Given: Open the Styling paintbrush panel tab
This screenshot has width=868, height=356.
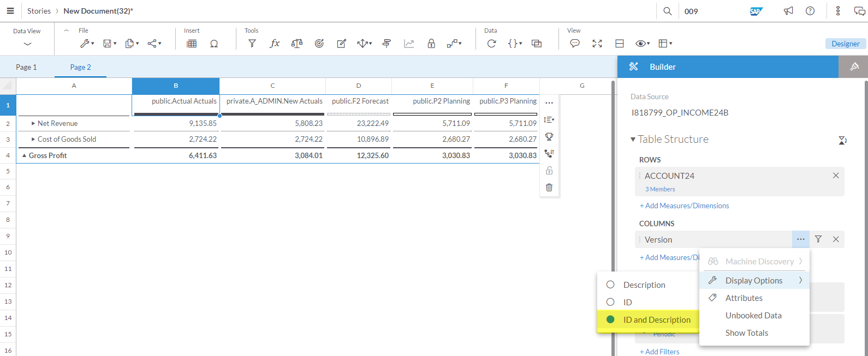Looking at the screenshot, I should point(854,67).
